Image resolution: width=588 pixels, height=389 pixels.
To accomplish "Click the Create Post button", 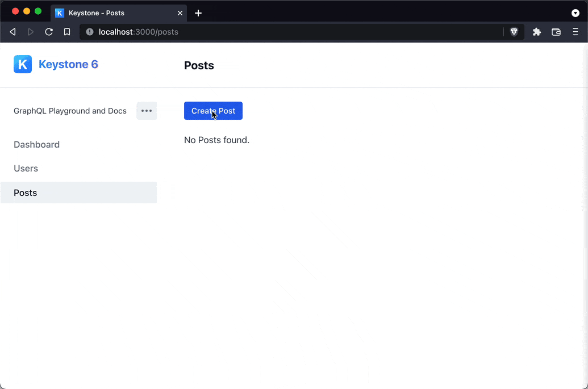I will pos(214,111).
